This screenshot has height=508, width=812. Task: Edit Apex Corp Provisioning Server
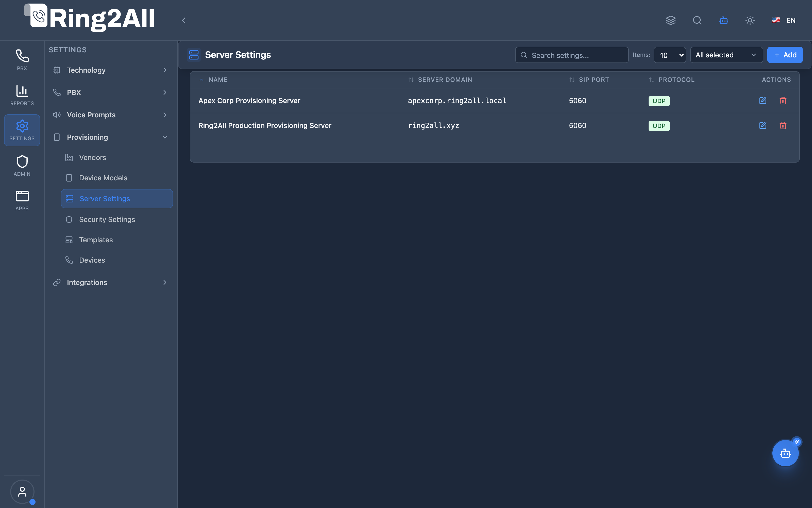(x=763, y=101)
